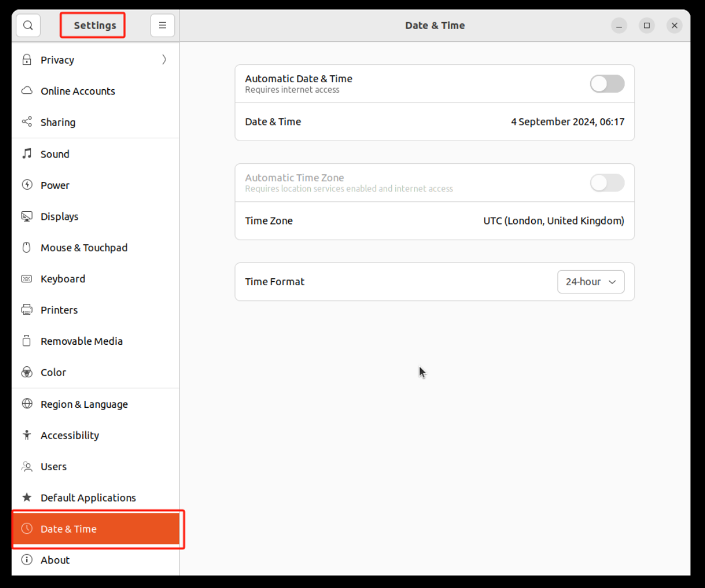
Task: Toggle the Automatic Time Zone switch
Action: coord(606,183)
